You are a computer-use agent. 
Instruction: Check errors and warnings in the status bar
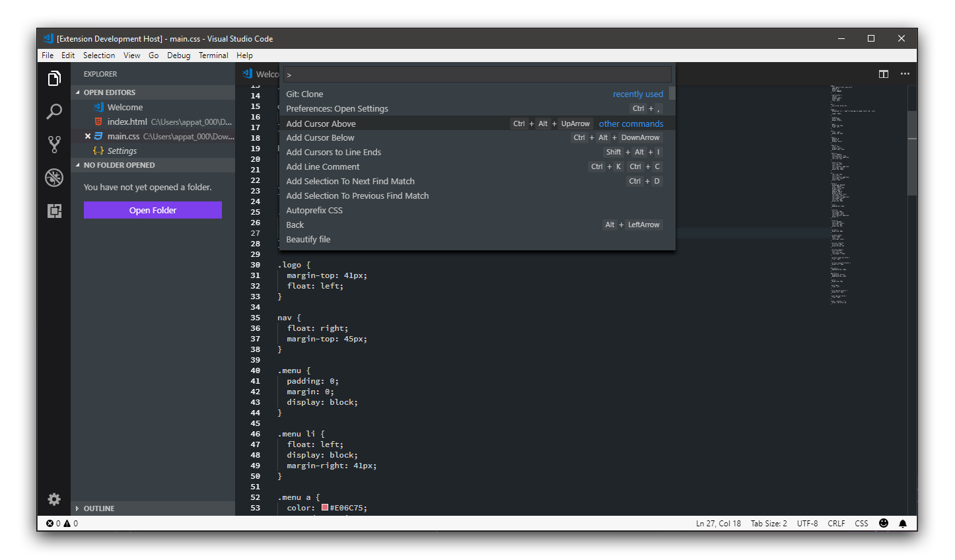coord(61,523)
